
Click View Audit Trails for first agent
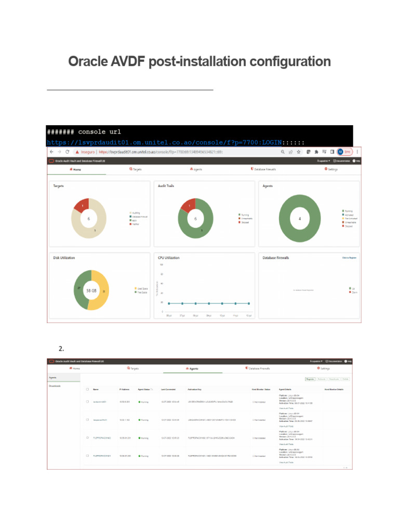point(286,408)
